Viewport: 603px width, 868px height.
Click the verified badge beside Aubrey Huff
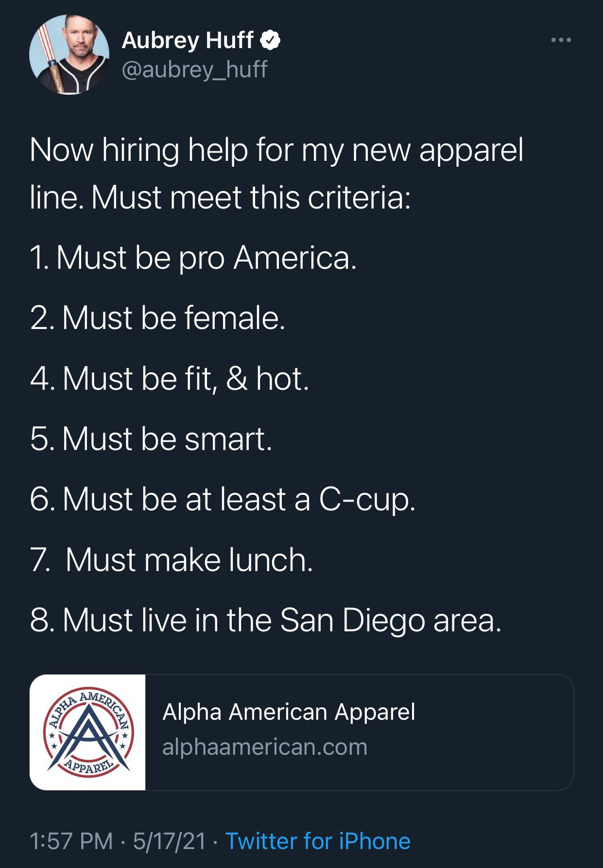pos(270,40)
